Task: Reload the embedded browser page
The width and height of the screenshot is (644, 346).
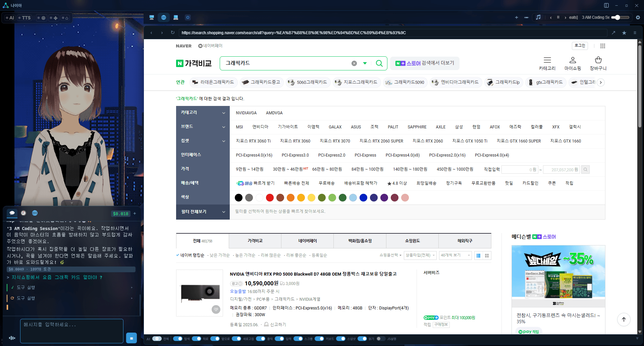Action: pos(172,33)
